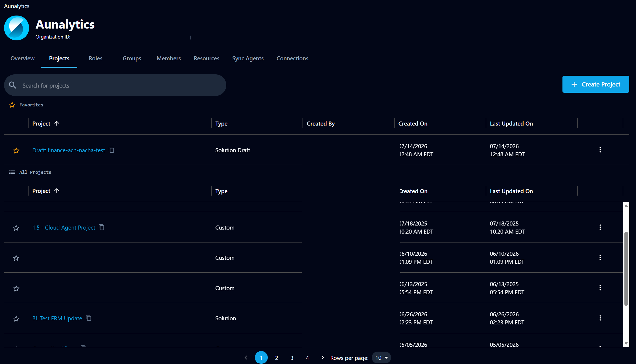This screenshot has height=364, width=636.
Task: Go to previous page arrow
Action: [246, 358]
